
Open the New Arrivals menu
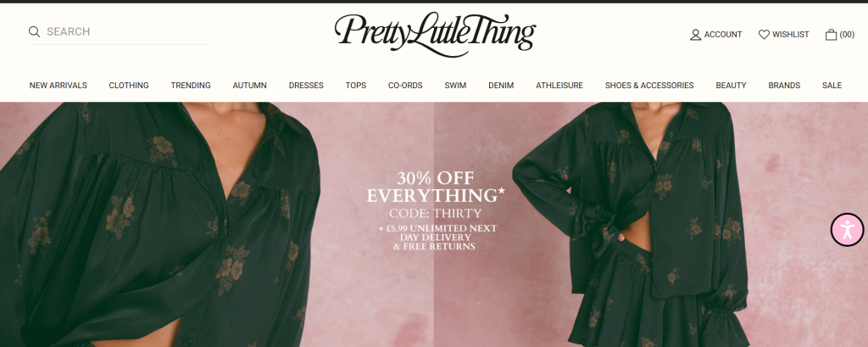[58, 86]
